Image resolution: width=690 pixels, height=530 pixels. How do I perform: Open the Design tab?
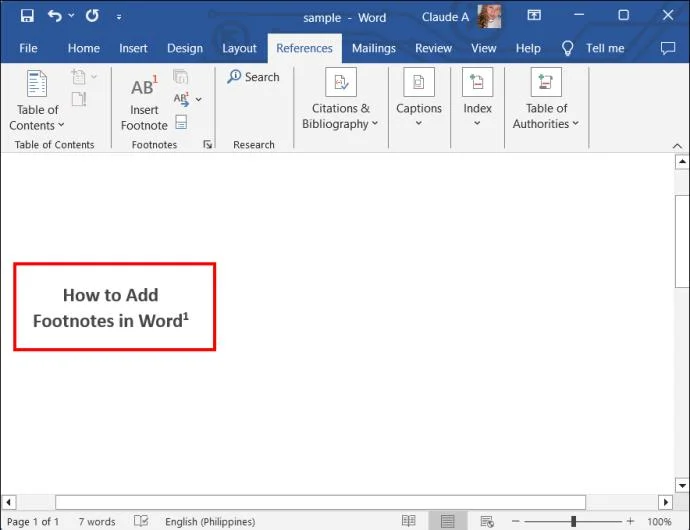pyautogui.click(x=185, y=48)
